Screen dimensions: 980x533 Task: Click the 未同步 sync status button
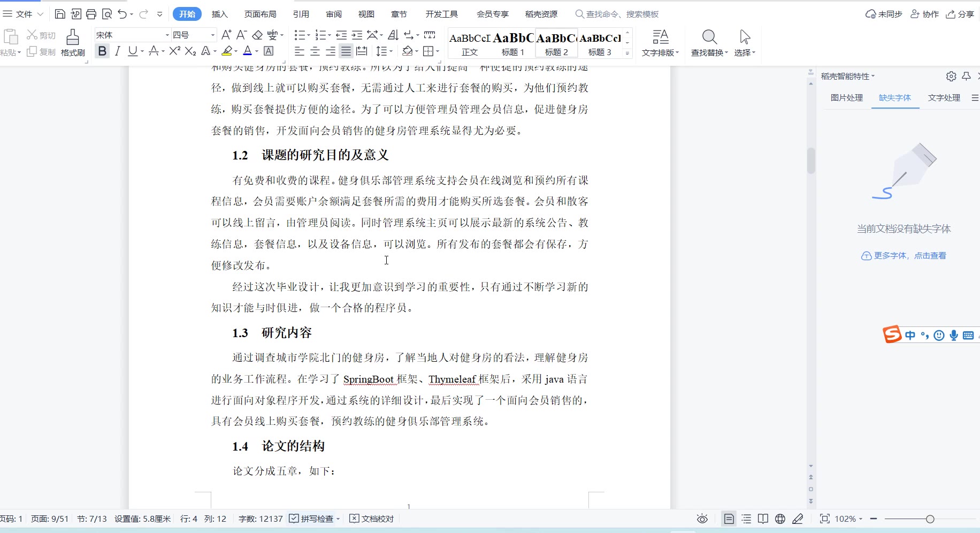click(884, 14)
